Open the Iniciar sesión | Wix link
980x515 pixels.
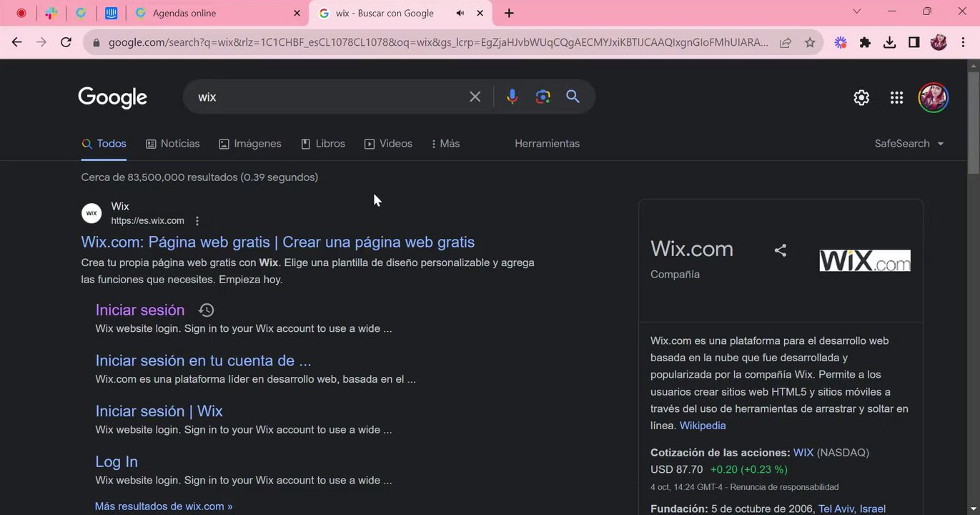159,411
